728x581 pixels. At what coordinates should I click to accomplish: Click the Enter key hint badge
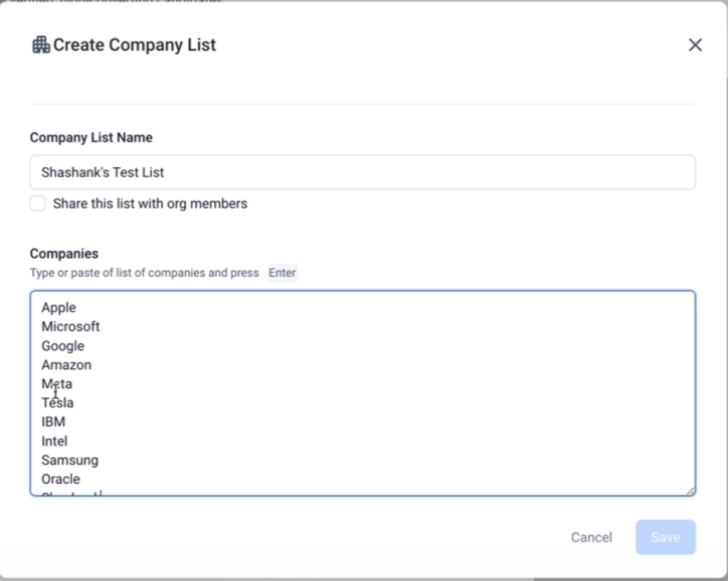pyautogui.click(x=282, y=273)
